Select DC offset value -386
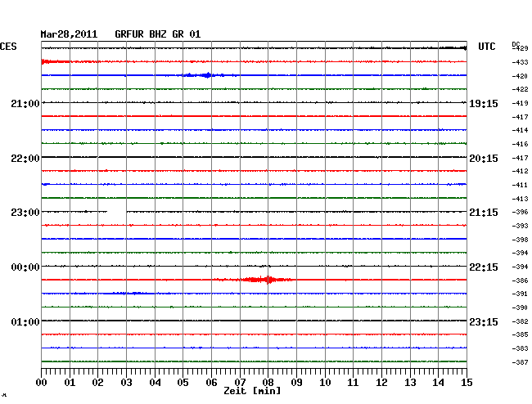 520,281
